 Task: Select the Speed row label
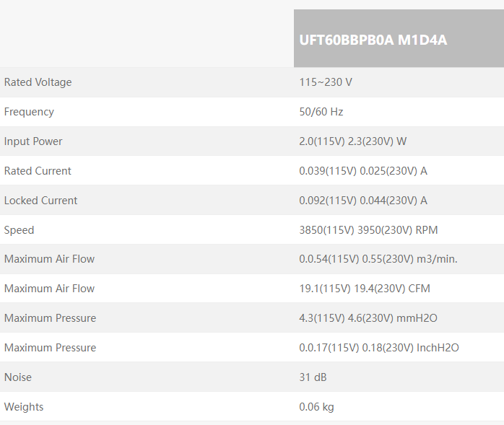[19, 230]
